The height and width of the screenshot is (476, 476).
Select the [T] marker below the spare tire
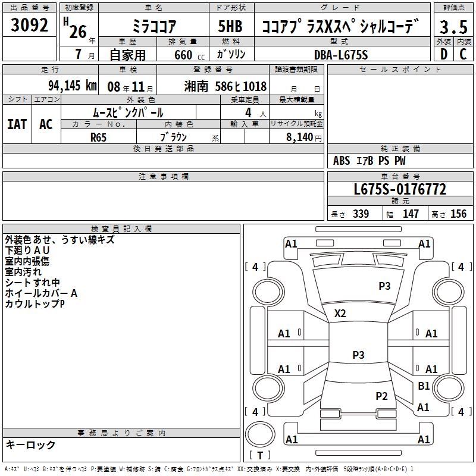pyautogui.click(x=259, y=455)
